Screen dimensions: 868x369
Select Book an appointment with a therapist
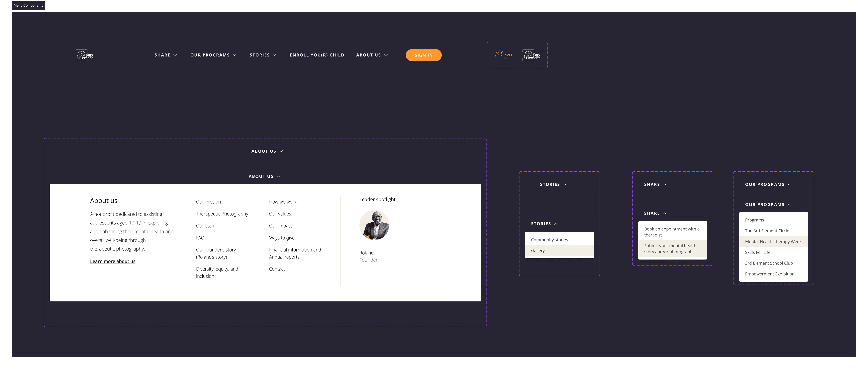click(672, 232)
